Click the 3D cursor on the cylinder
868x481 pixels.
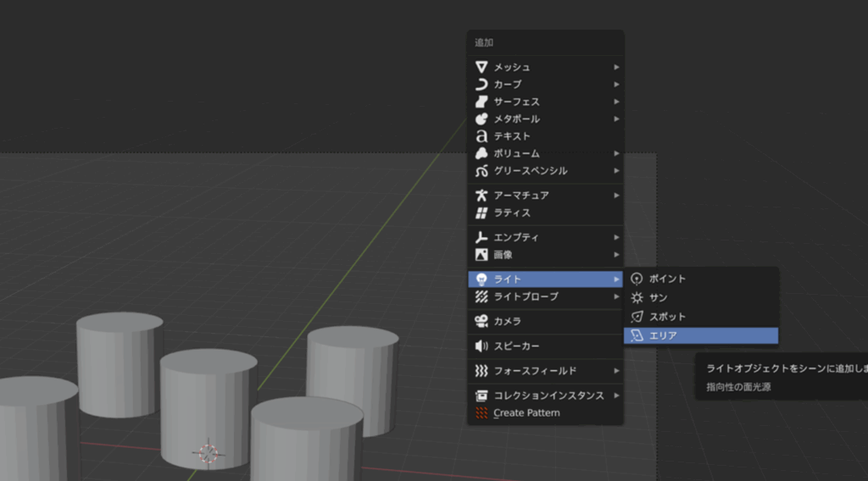208,452
